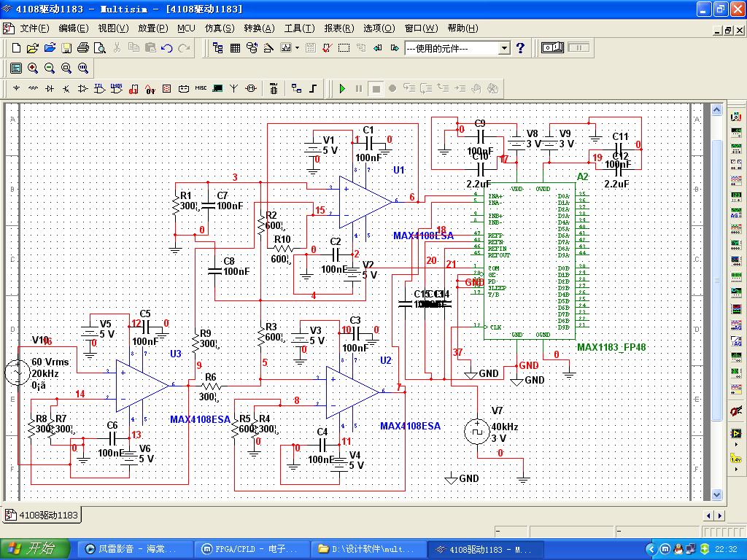747x560 pixels.
Task: Open the 帮助(H) menu
Action: [x=462, y=28]
